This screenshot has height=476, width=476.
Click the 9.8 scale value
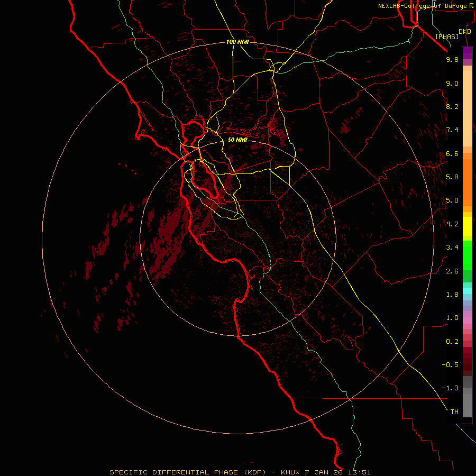coord(452,59)
